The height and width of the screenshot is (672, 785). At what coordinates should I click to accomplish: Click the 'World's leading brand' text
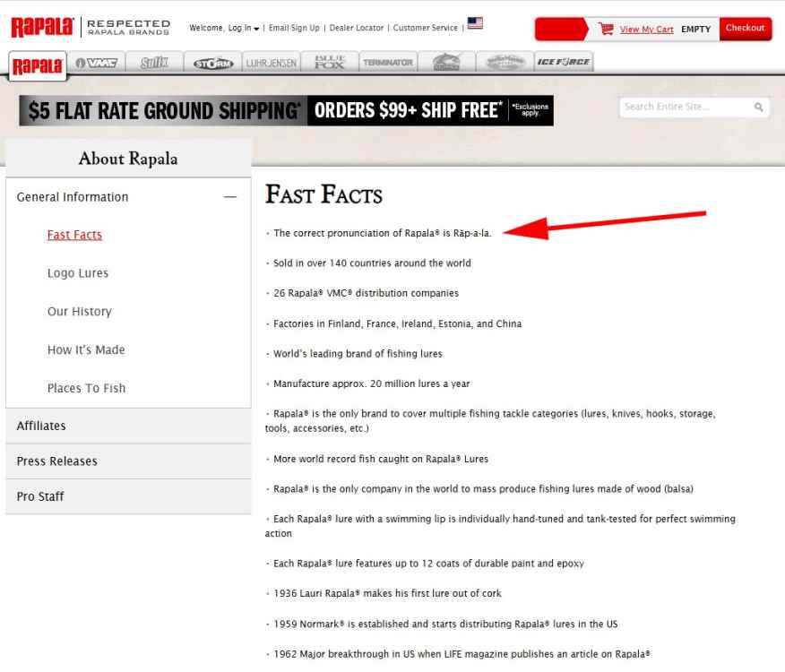tap(358, 354)
